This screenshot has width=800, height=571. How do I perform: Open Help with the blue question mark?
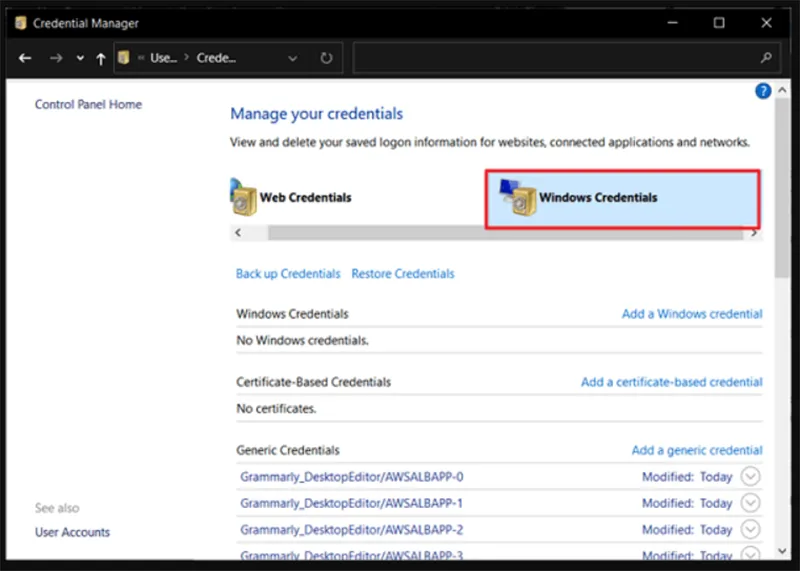[763, 91]
